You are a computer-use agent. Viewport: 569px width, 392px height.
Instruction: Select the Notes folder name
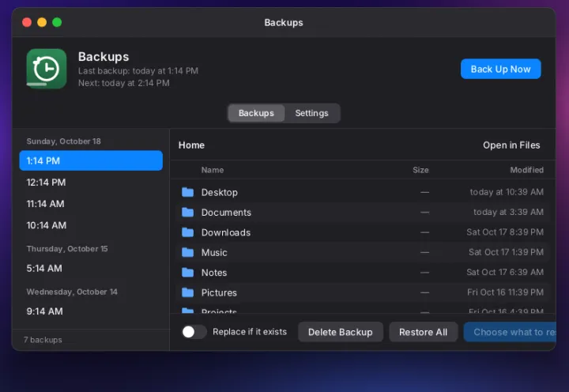(214, 273)
